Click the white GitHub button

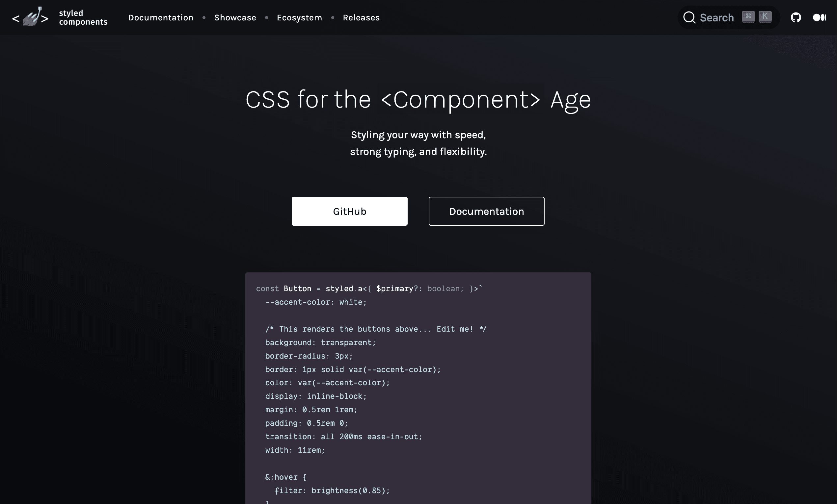tap(350, 211)
